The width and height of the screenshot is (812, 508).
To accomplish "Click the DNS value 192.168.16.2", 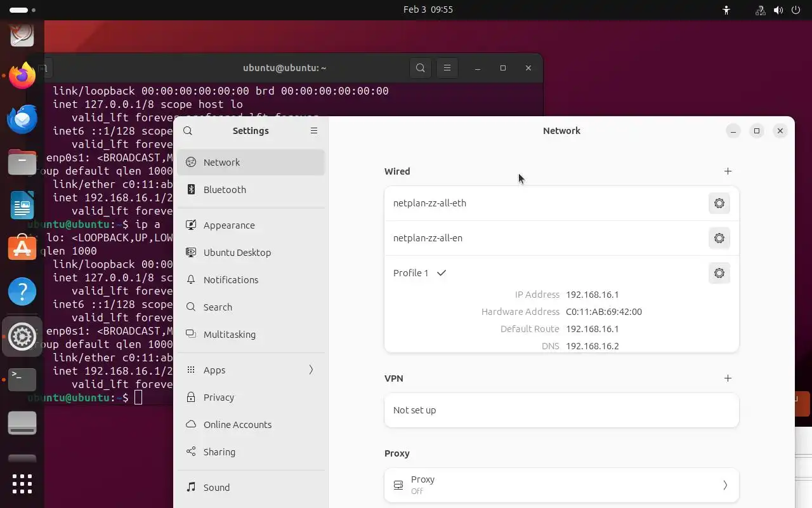I will (x=593, y=346).
